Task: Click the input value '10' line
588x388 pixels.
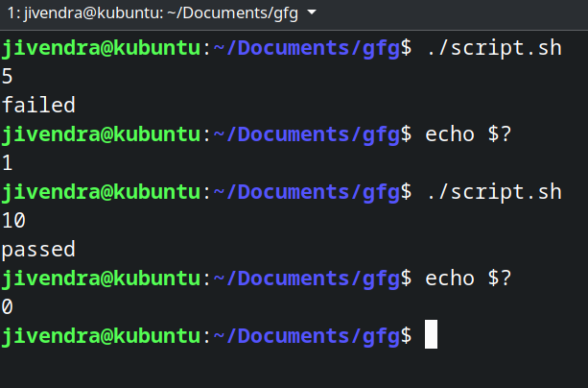Action: (13, 220)
